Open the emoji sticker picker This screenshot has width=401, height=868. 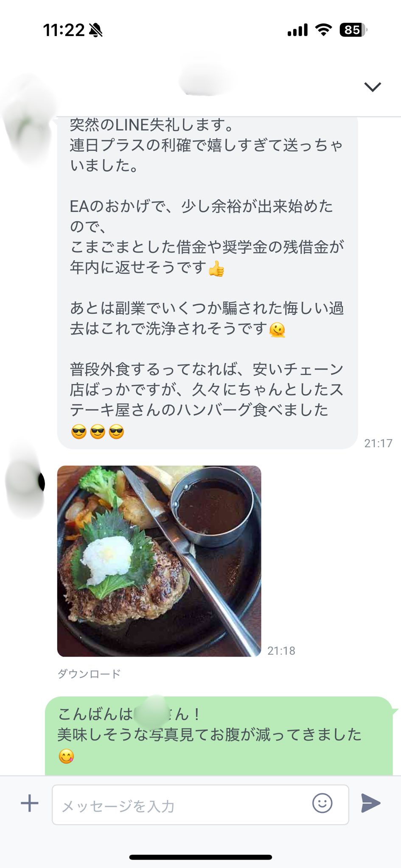click(322, 803)
